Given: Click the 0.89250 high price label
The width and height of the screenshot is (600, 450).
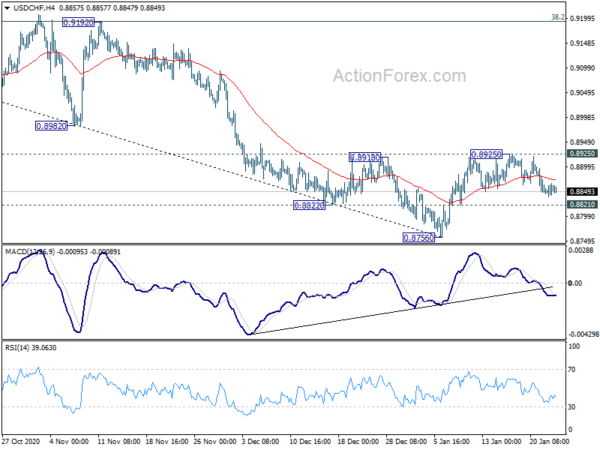Looking at the screenshot, I should (486, 154).
